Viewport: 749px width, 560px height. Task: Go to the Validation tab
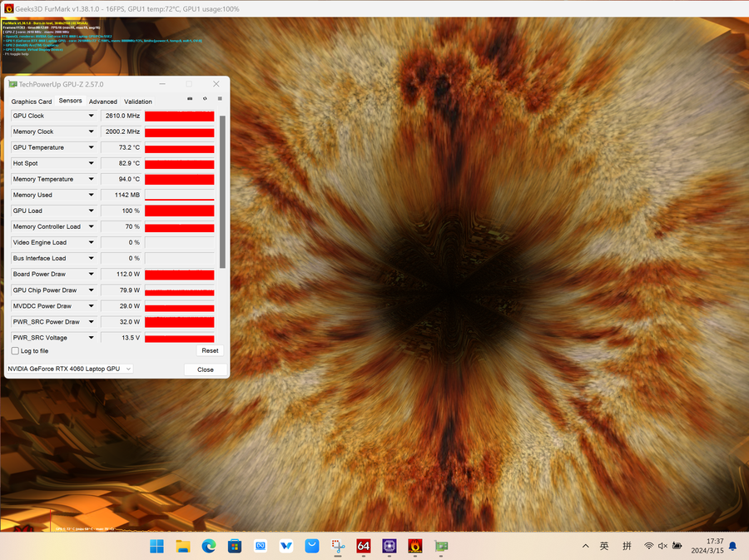coord(138,102)
